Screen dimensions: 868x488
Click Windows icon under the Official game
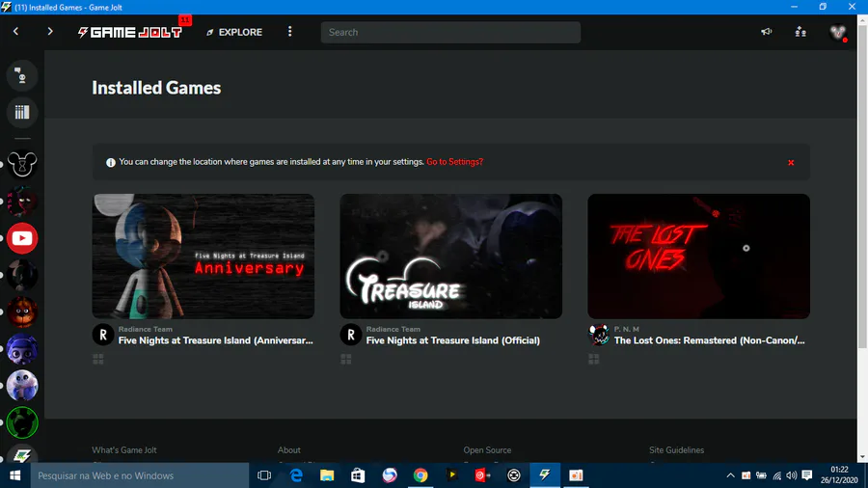click(346, 359)
